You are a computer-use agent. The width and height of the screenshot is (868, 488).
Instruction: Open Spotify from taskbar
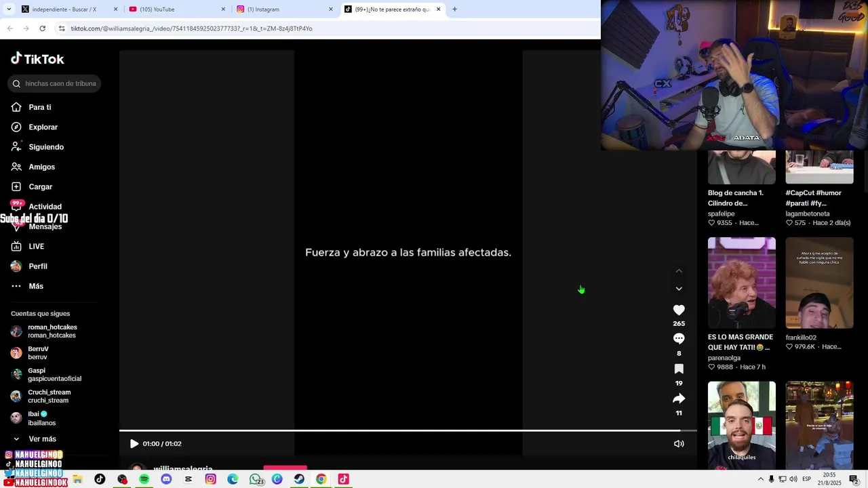144,479
